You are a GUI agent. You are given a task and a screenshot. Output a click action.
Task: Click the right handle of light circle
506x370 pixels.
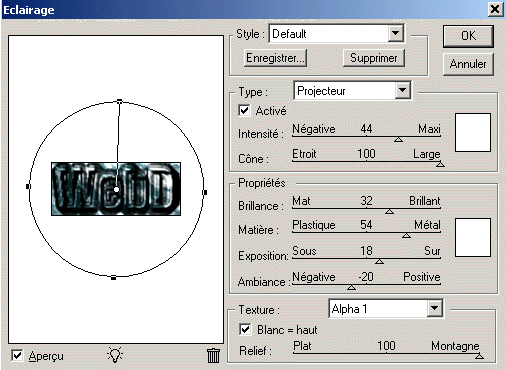click(205, 192)
